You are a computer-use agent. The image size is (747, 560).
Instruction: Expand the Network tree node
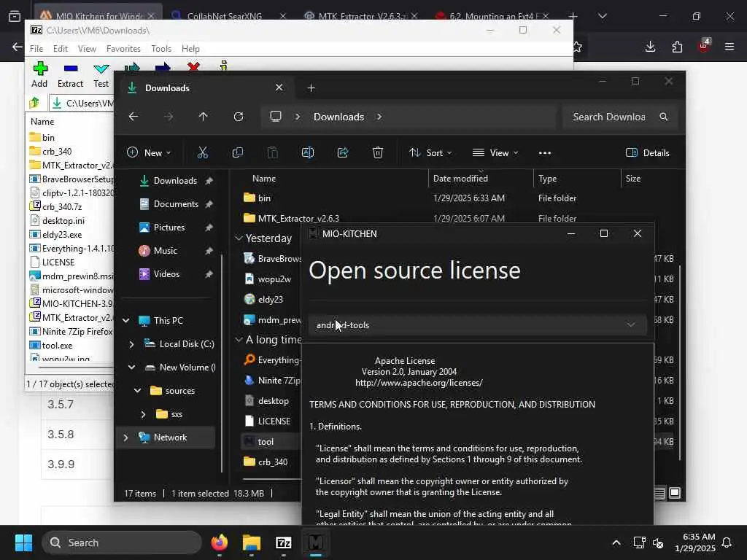[125, 437]
